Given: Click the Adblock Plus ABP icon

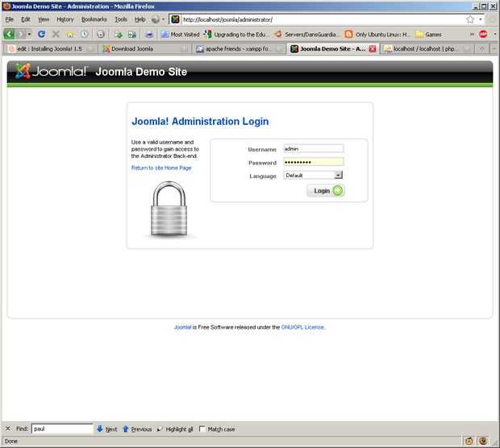Looking at the screenshot, I should pyautogui.click(x=483, y=34).
